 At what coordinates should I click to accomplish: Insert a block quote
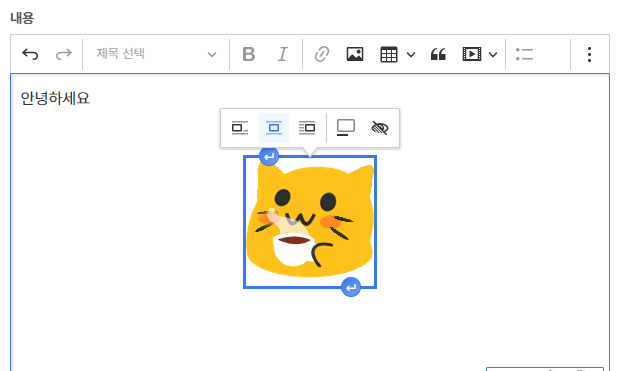[438, 54]
